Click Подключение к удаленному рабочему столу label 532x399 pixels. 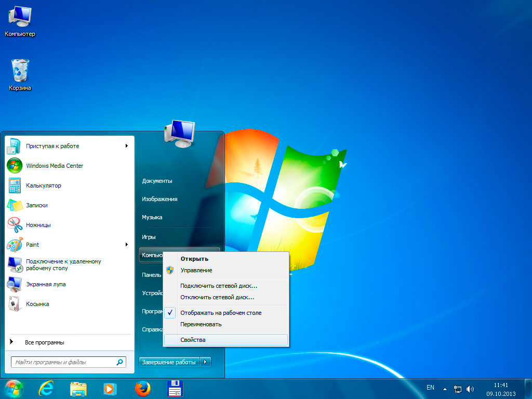tap(63, 264)
